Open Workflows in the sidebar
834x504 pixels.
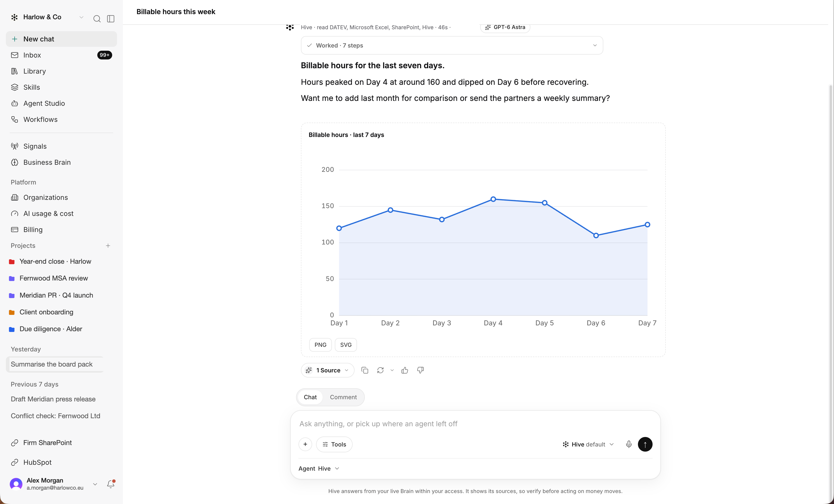pyautogui.click(x=61, y=119)
